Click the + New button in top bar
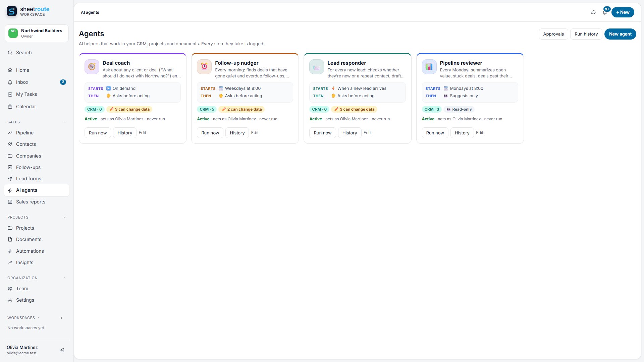This screenshot has width=644, height=362. (x=623, y=12)
